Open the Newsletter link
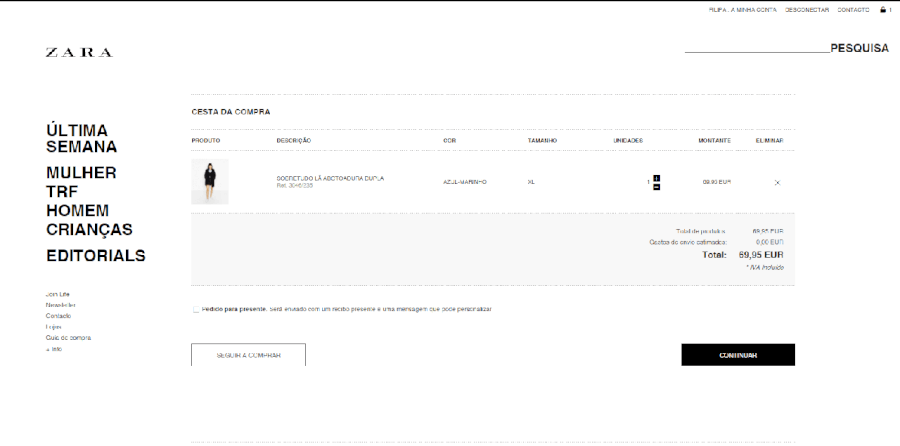The height and width of the screenshot is (446, 900). 61,305
